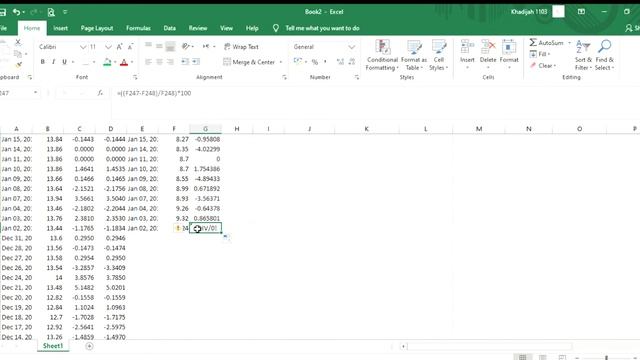
Task: Open the Alignment dialog launcher
Action: click(284, 77)
